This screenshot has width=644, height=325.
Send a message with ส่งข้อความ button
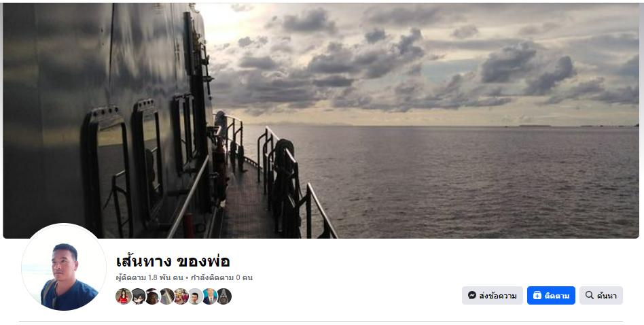pyautogui.click(x=493, y=295)
